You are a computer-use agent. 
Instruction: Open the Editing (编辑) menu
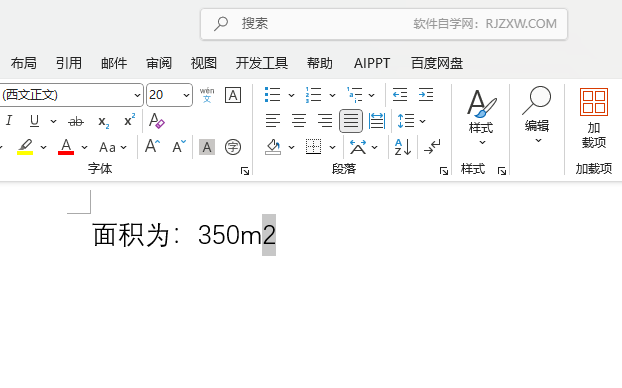[x=537, y=115]
